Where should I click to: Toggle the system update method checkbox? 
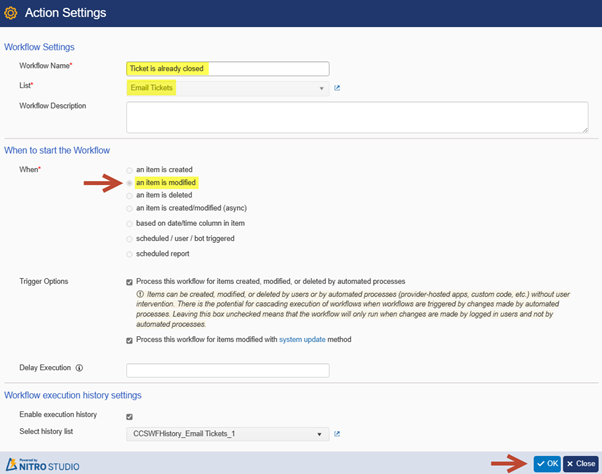[x=129, y=340]
